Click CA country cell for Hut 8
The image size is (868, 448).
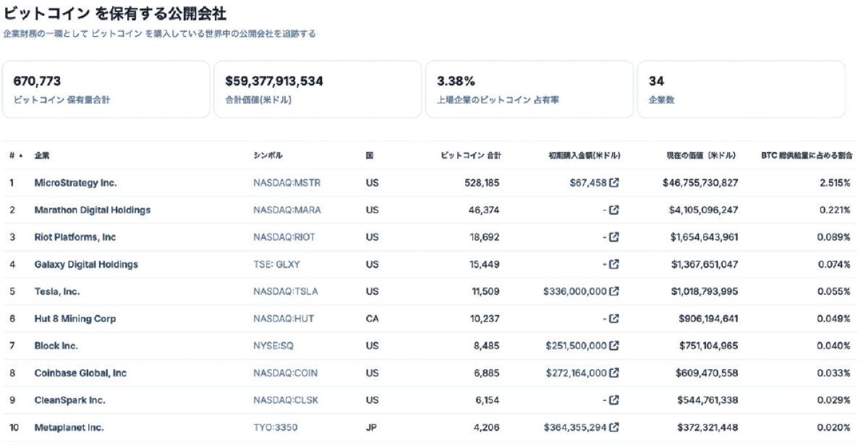(372, 318)
